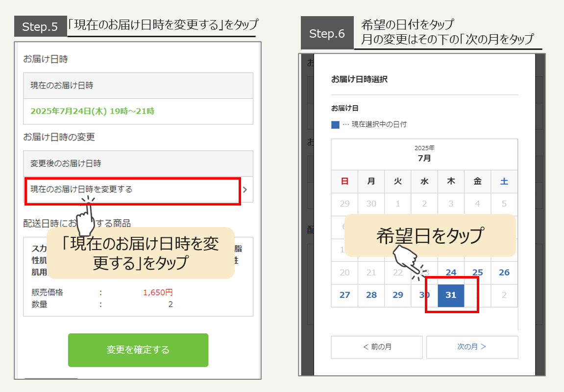Select July 26, the Saturday date
This screenshot has height=392, width=564.
click(504, 272)
